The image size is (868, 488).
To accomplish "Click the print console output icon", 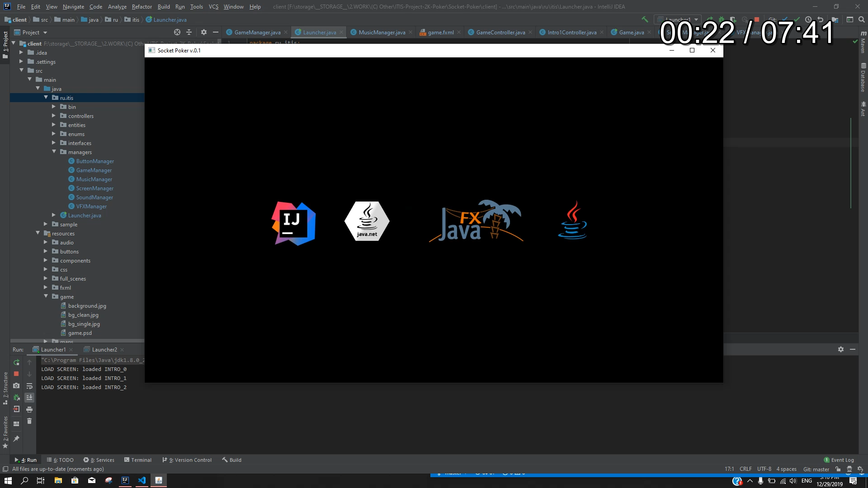I will (x=29, y=409).
